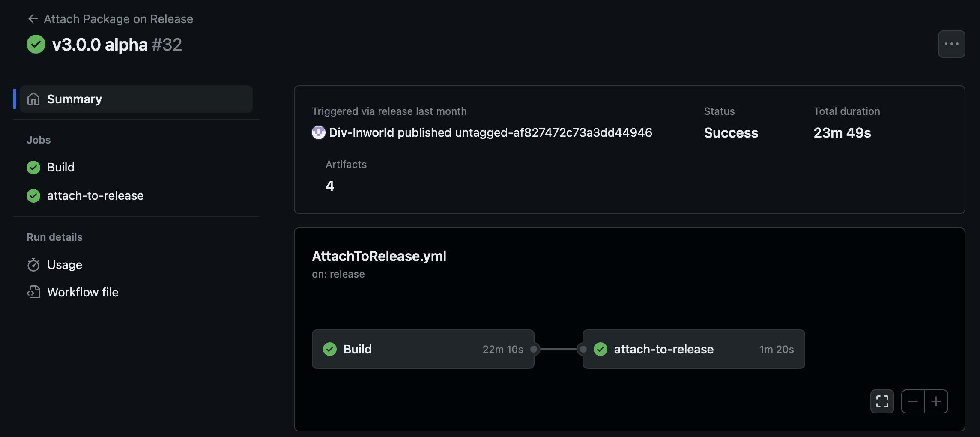
Task: Select the Summary sidebar tab
Action: pos(136,99)
